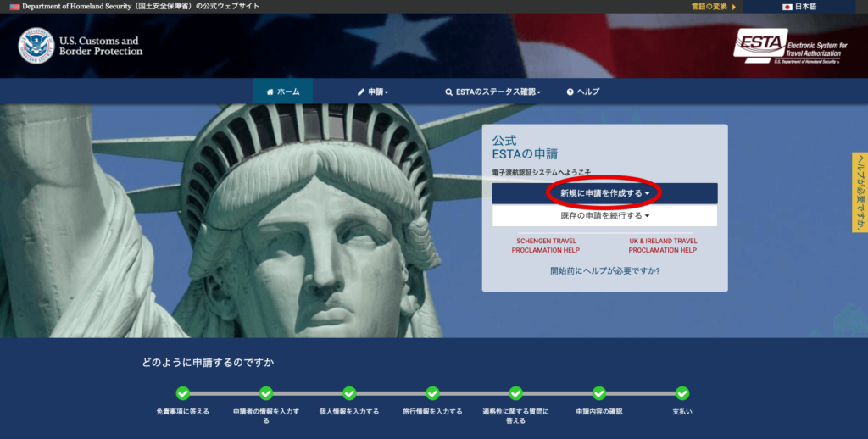The width and height of the screenshot is (868, 439).
Task: Open the yellow ヘルプが必要ですか side tab
Action: point(860,192)
